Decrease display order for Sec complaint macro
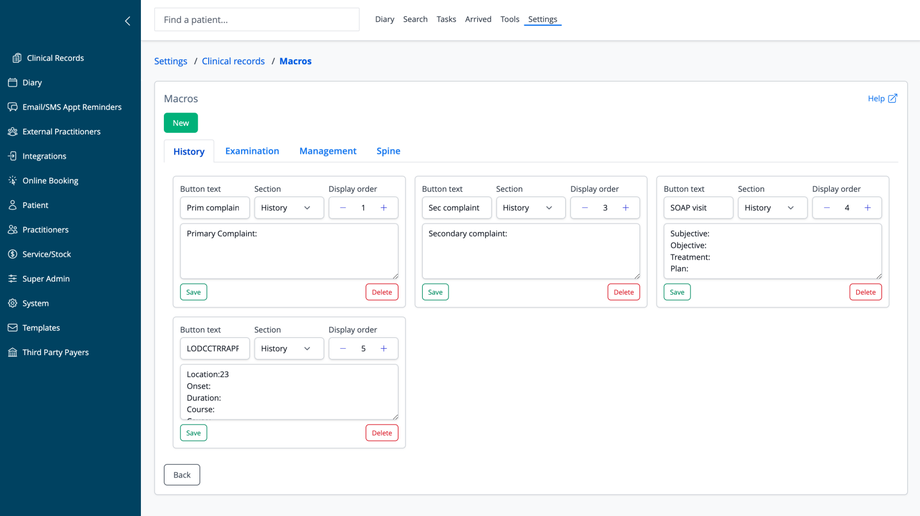The width and height of the screenshot is (920, 516). 585,208
